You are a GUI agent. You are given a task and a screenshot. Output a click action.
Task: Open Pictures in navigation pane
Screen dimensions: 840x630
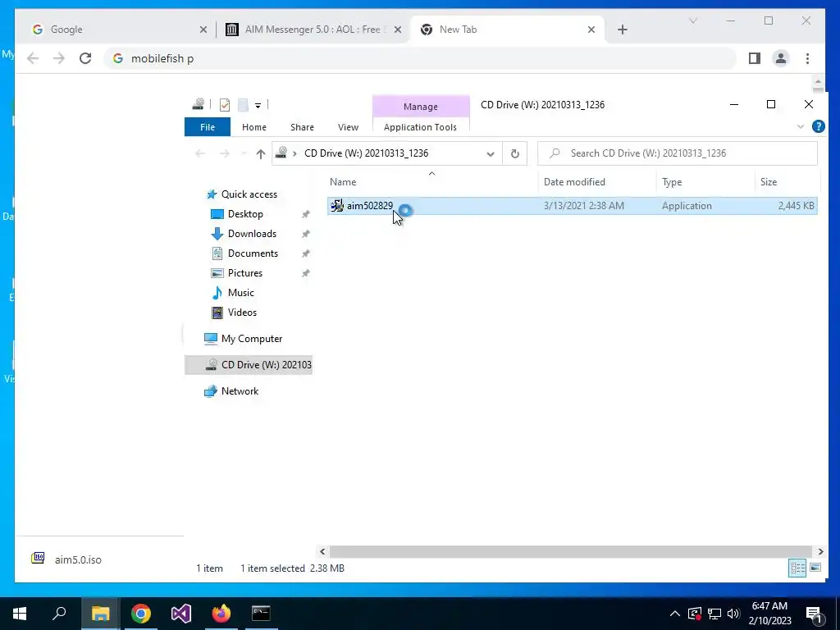(x=244, y=273)
